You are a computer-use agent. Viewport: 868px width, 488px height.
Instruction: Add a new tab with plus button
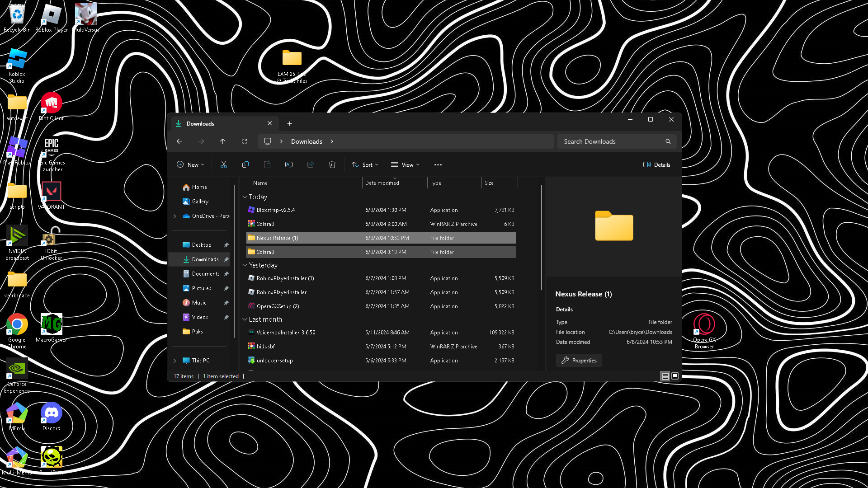click(289, 124)
